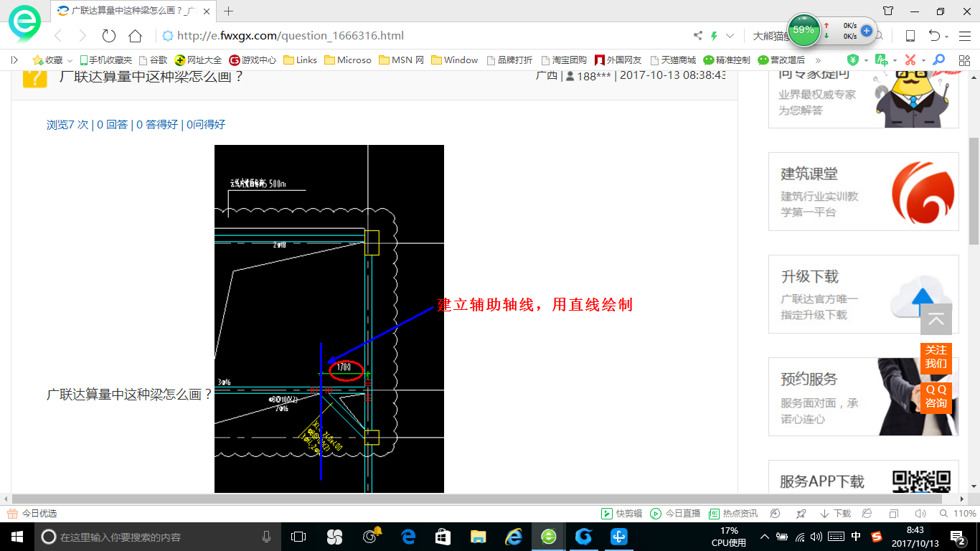Click the back-to-top arrow button
The height and width of the screenshot is (551, 980).
pyautogui.click(x=936, y=319)
